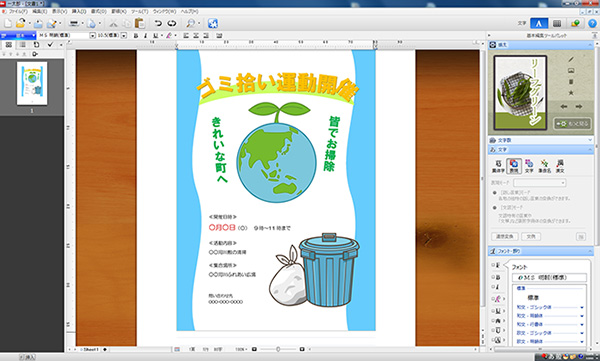
Task: Select the 話し言葉モード radio option
Action: pyautogui.click(x=495, y=193)
